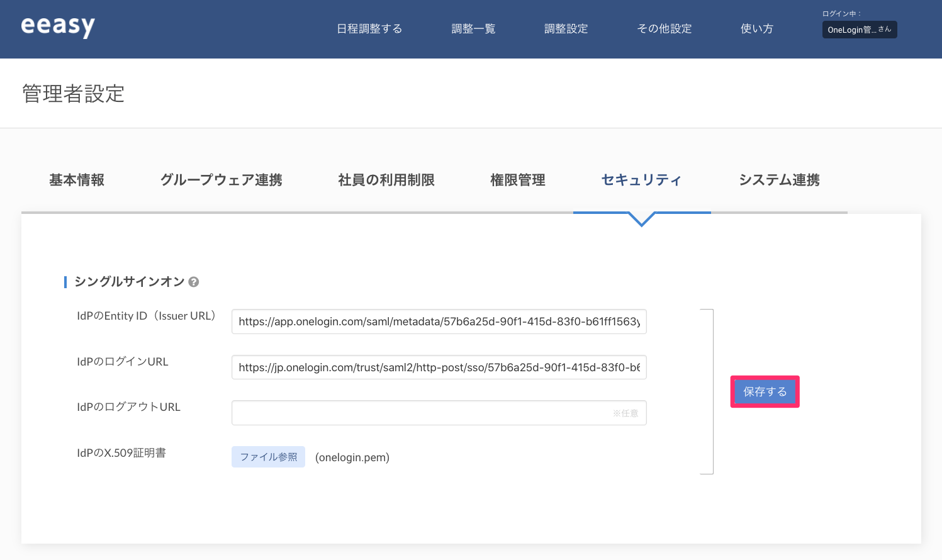Select the セキュリティ tab

[x=641, y=180]
